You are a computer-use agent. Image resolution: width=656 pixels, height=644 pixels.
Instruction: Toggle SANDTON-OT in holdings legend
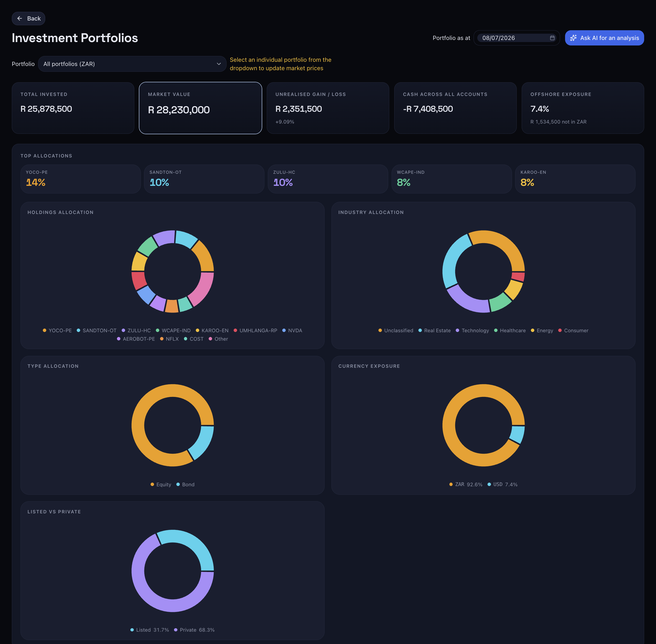[96, 330]
